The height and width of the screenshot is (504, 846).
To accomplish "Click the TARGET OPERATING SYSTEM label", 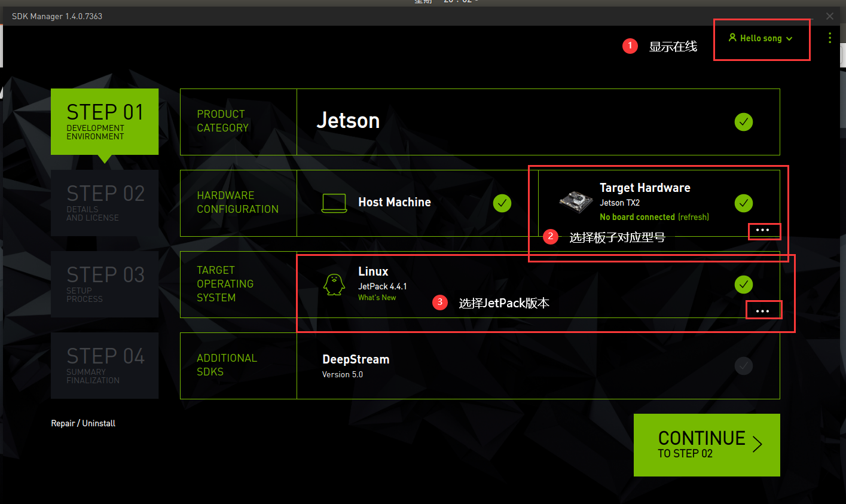I will pyautogui.click(x=225, y=284).
